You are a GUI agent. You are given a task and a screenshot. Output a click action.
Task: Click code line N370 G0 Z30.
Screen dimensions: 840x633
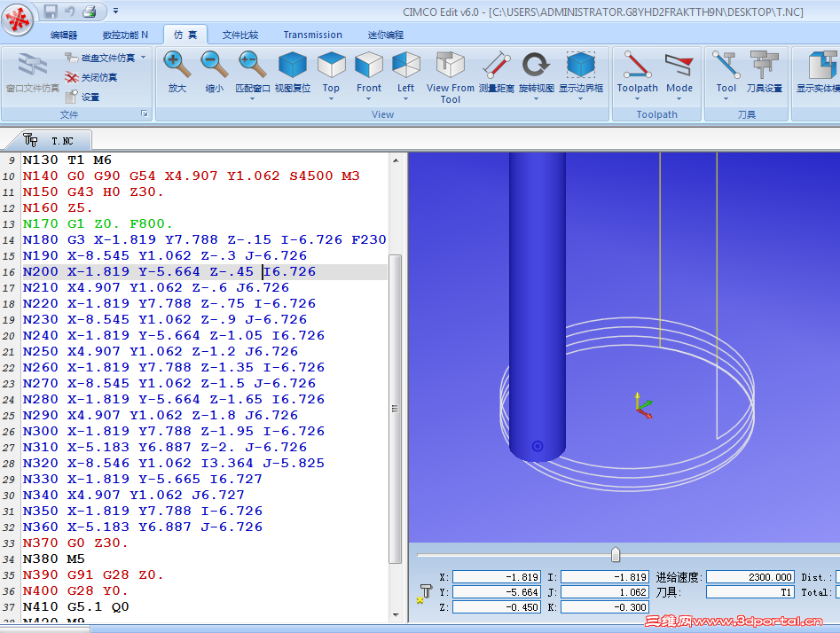[x=75, y=543]
